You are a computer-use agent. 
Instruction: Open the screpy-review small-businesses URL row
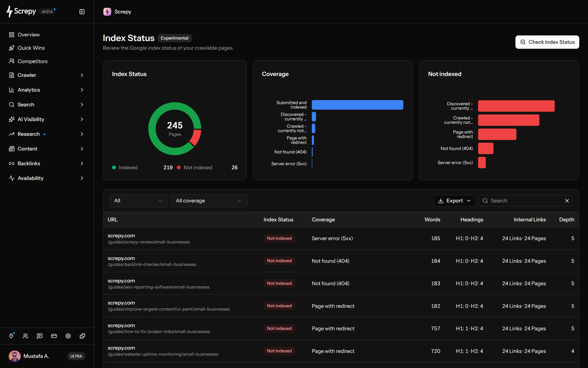click(341, 238)
